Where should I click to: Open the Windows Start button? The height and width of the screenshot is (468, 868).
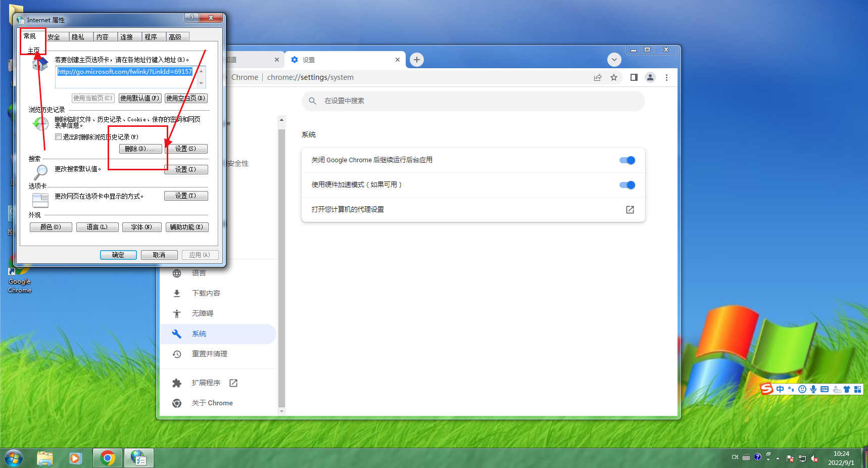point(14,458)
